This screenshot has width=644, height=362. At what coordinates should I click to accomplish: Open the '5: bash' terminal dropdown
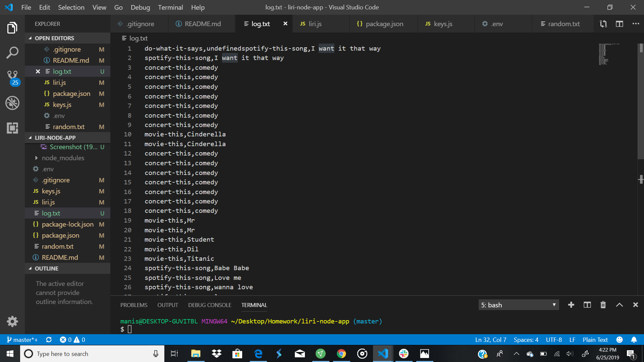pos(518,305)
